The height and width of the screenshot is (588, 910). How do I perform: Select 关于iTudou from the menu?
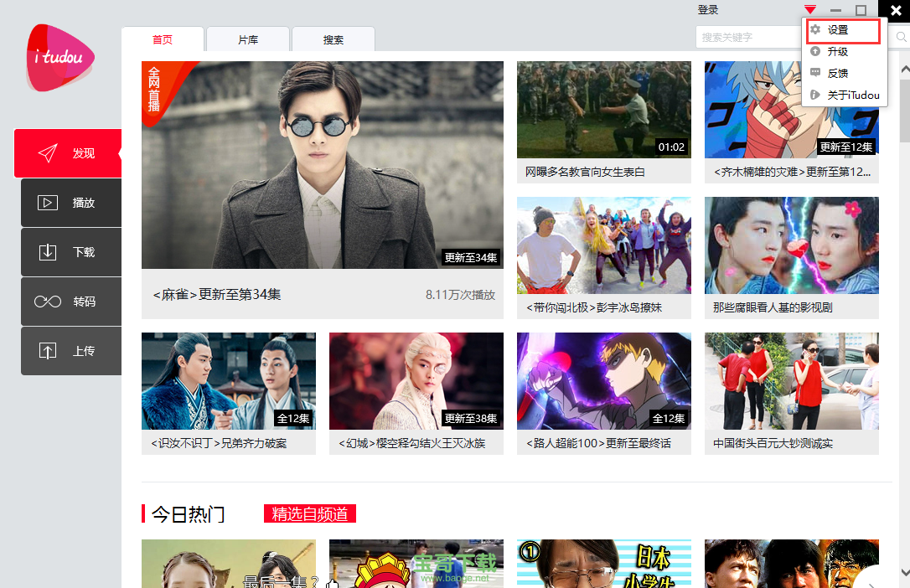click(853, 95)
